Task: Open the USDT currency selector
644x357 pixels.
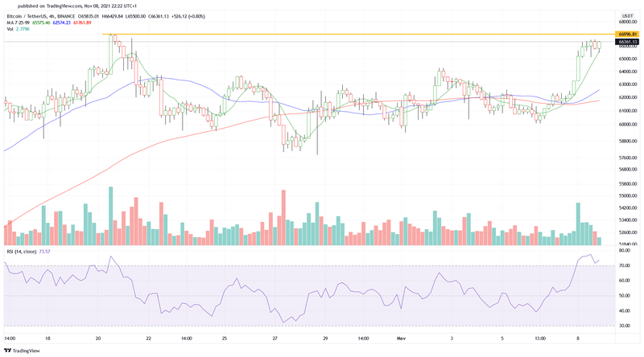Action: pyautogui.click(x=627, y=15)
